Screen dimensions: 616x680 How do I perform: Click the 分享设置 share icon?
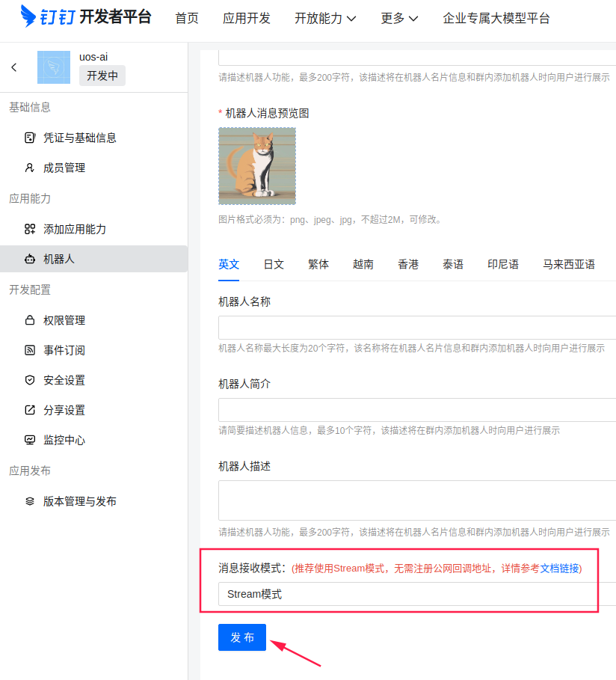click(x=29, y=410)
